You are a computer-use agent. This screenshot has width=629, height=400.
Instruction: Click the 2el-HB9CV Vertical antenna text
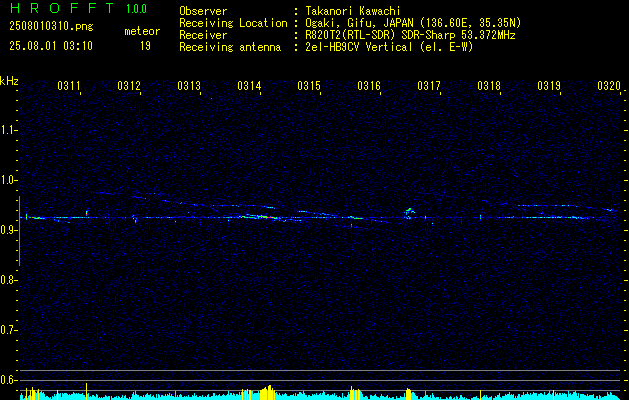point(390,47)
